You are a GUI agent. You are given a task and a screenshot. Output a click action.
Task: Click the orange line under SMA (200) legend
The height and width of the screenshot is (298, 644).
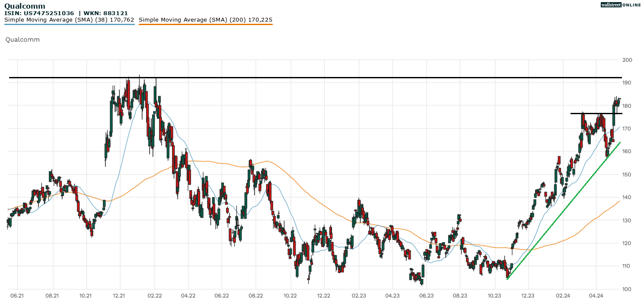[x=205, y=24]
